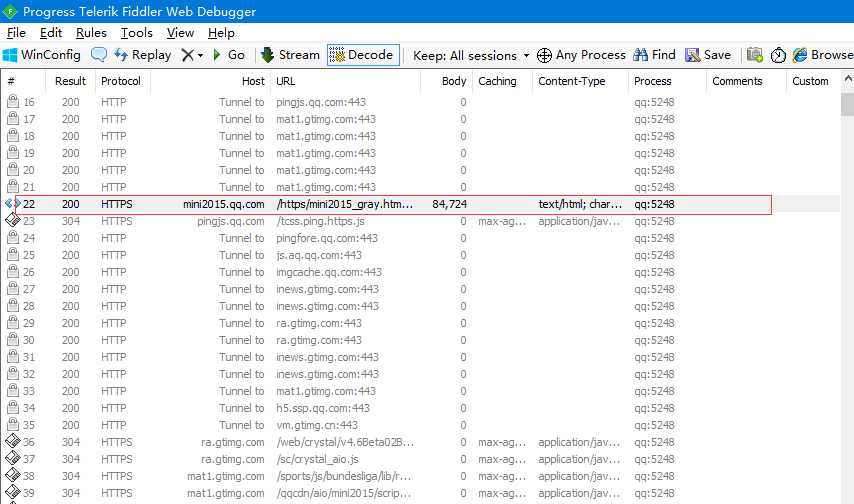
Task: Open the Edit menu
Action: (x=51, y=33)
